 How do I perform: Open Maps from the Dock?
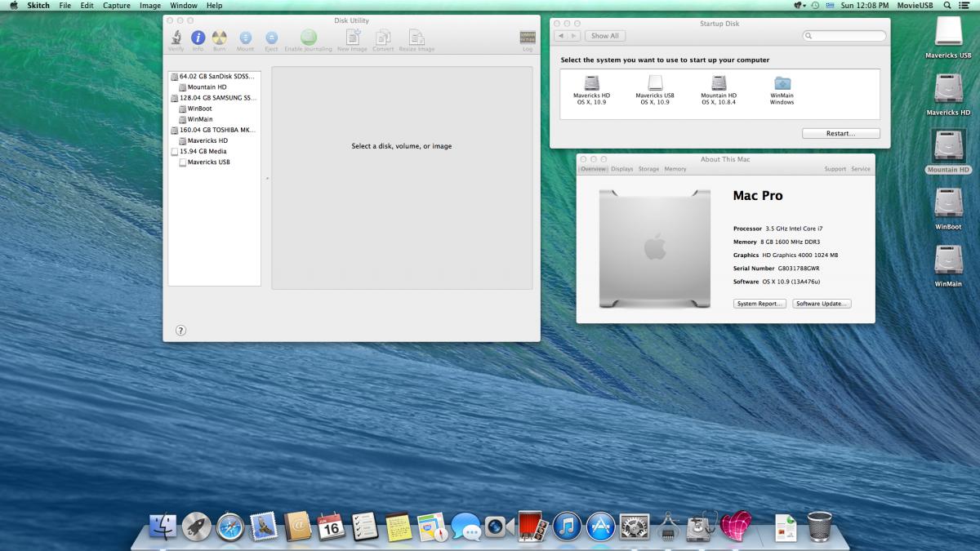[432, 527]
